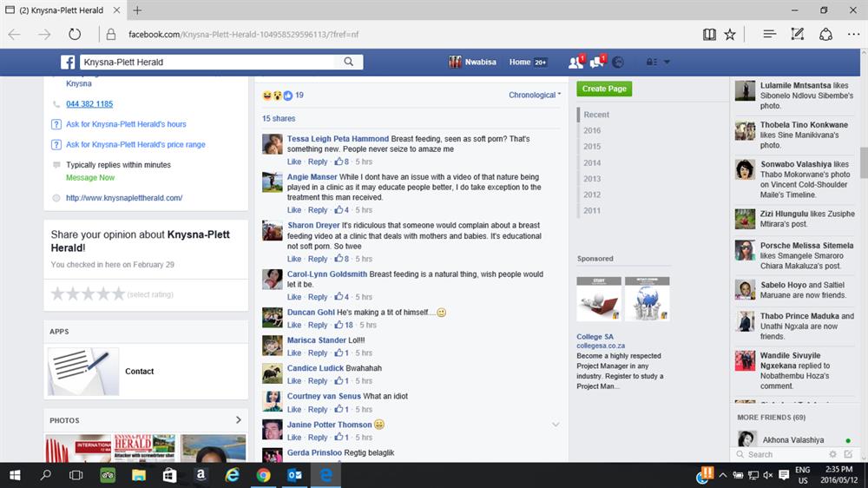Click reaction count 19
Viewport: 868px width, 488px height.
coord(299,96)
